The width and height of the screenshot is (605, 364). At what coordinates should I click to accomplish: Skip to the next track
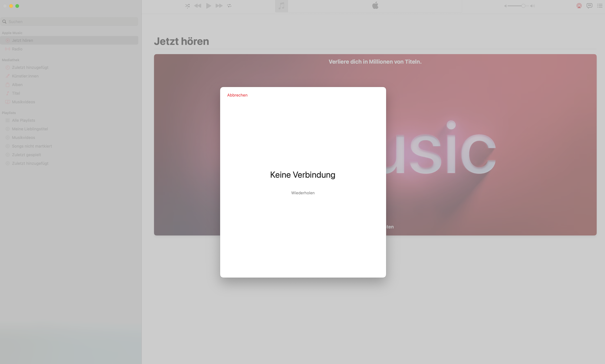219,6
